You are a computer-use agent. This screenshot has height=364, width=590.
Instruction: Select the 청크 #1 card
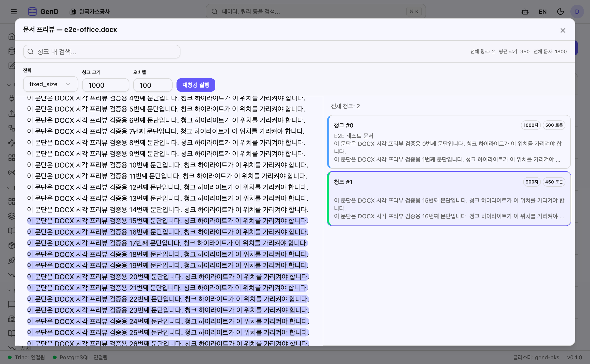click(449, 198)
